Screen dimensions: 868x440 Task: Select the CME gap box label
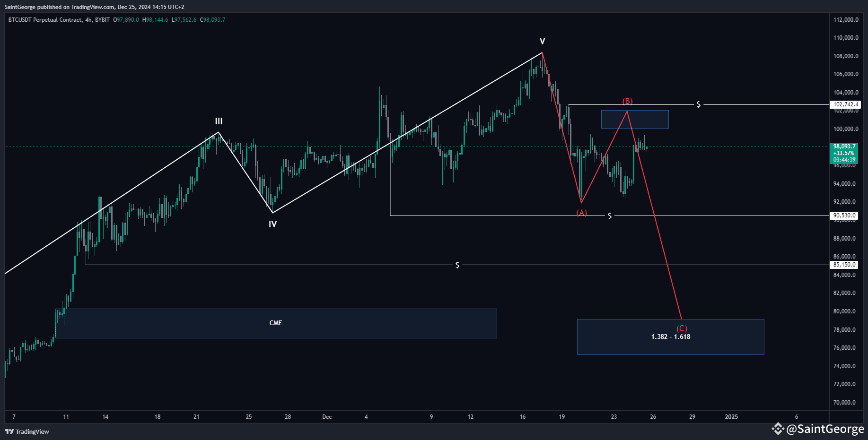pos(276,323)
